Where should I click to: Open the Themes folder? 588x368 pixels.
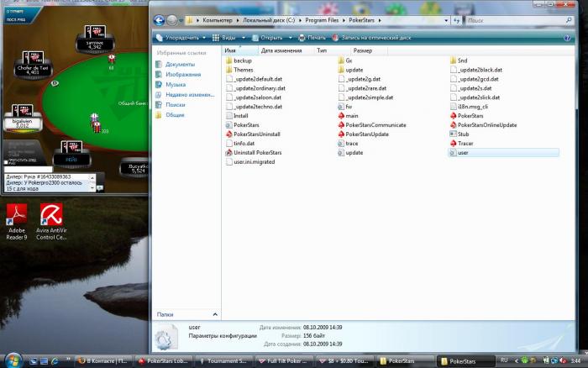(239, 70)
